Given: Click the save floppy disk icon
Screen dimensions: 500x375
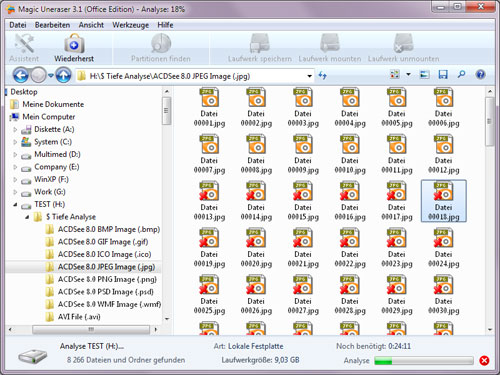Looking at the screenshot, I should pyautogui.click(x=443, y=75).
